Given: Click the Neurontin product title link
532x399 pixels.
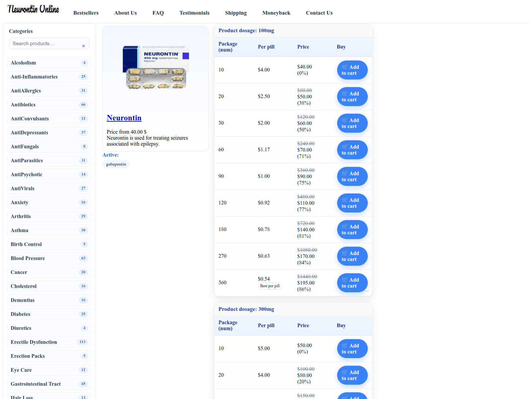Looking at the screenshot, I should pos(124,118).
